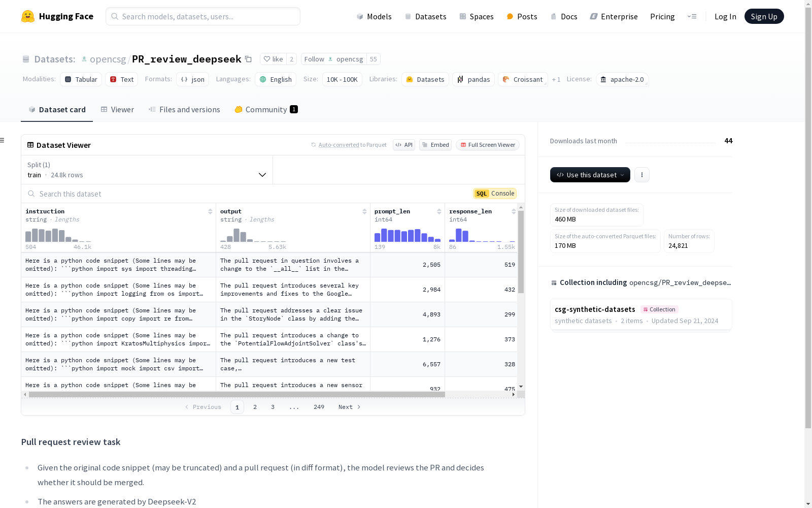Image resolution: width=812 pixels, height=508 pixels.
Task: Expand the Split train dropdown
Action: pyautogui.click(x=147, y=170)
